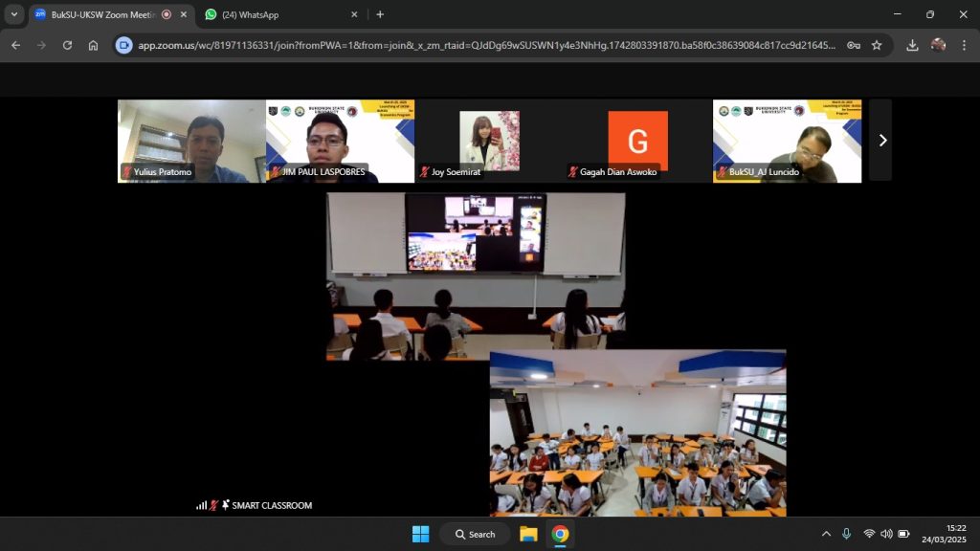Open the password manager key icon
Viewport: 980px width, 551px height.
click(x=853, y=45)
